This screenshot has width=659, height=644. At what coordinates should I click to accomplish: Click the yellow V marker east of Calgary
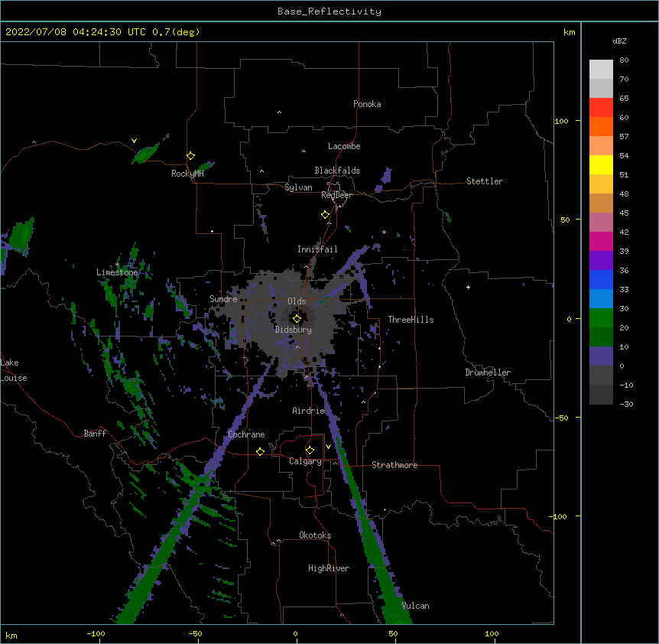pos(328,447)
